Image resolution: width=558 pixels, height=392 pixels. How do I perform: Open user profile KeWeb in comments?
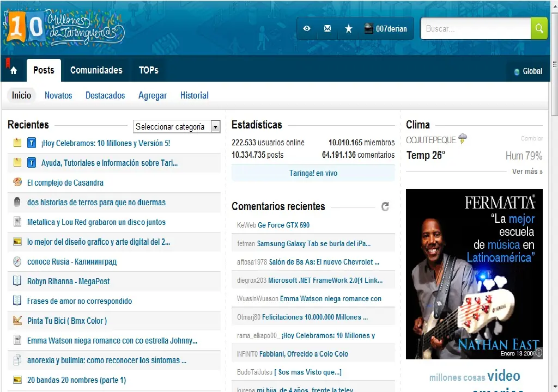246,225
